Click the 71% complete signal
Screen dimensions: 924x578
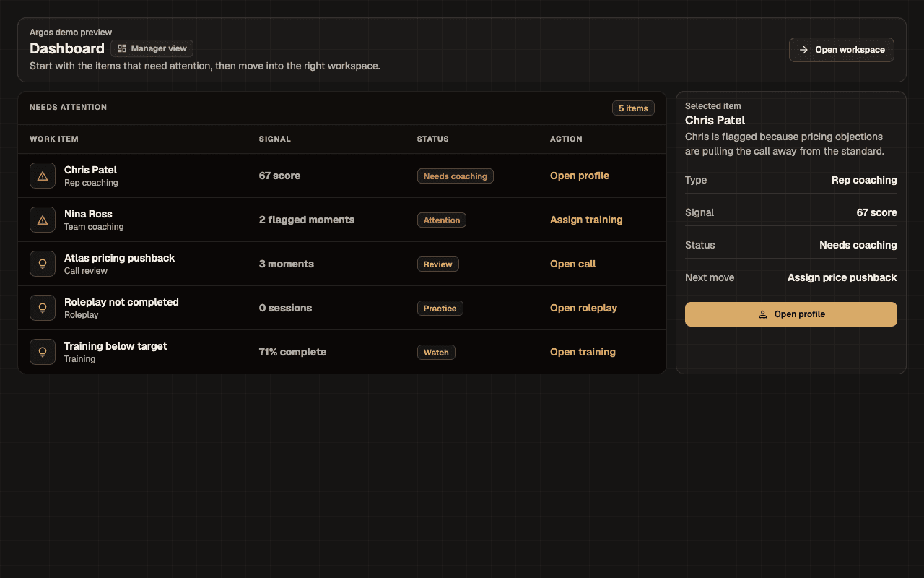click(x=292, y=352)
